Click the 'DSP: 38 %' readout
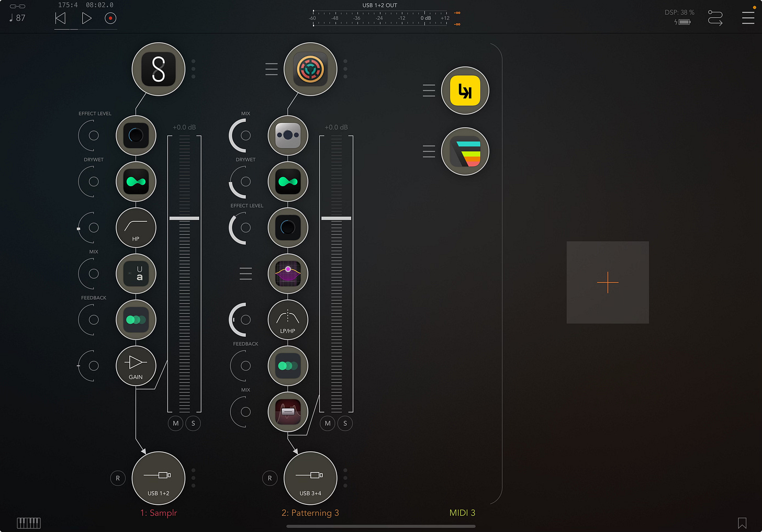The width and height of the screenshot is (762, 532). click(x=679, y=12)
